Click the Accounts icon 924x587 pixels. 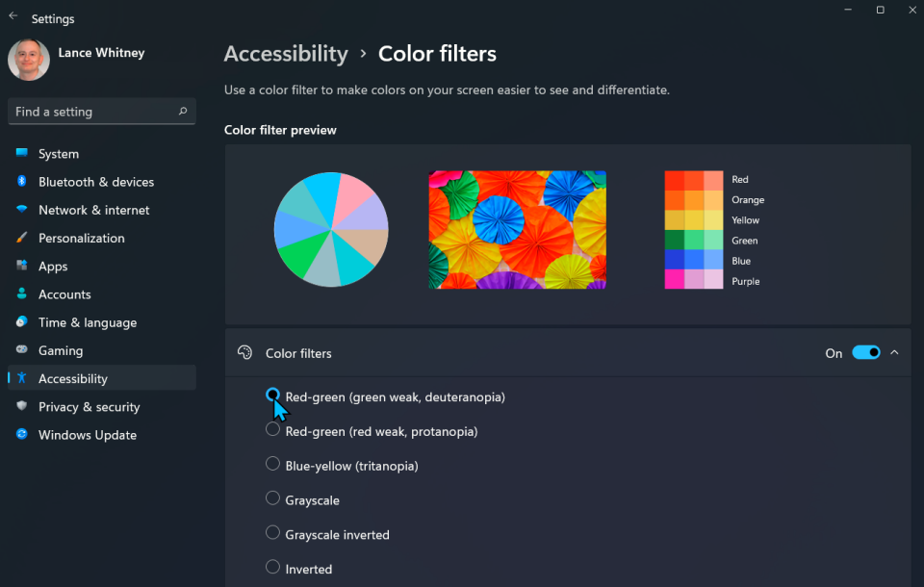click(22, 294)
